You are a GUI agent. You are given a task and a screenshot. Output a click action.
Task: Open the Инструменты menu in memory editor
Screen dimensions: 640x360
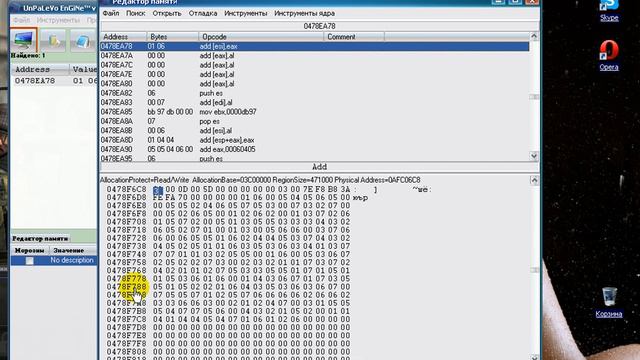246,13
